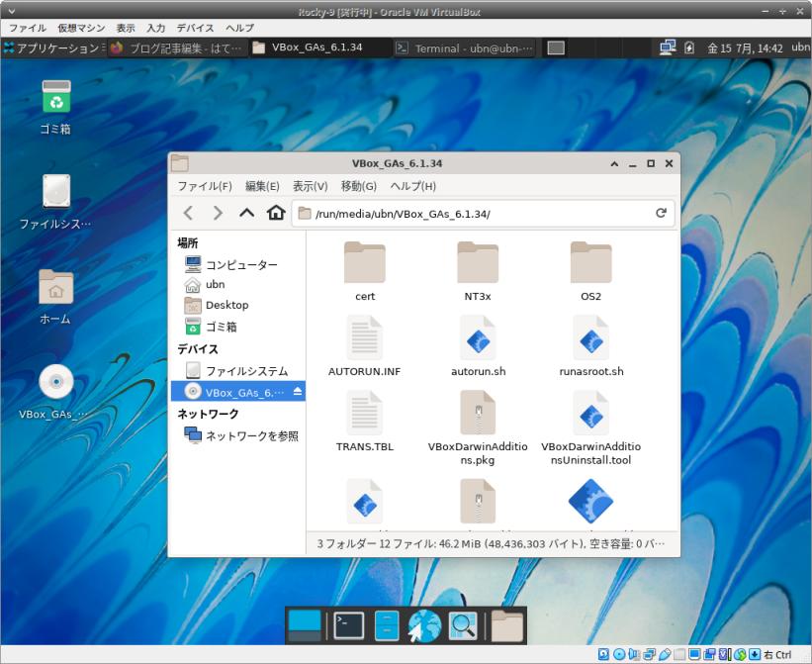Screen dimensions: 812x664
Task: Open the folder icon in the dock
Action: pyautogui.click(x=507, y=625)
